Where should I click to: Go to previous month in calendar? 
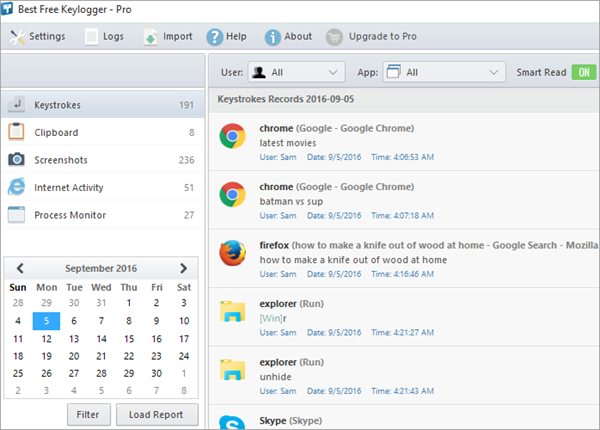tap(20, 268)
